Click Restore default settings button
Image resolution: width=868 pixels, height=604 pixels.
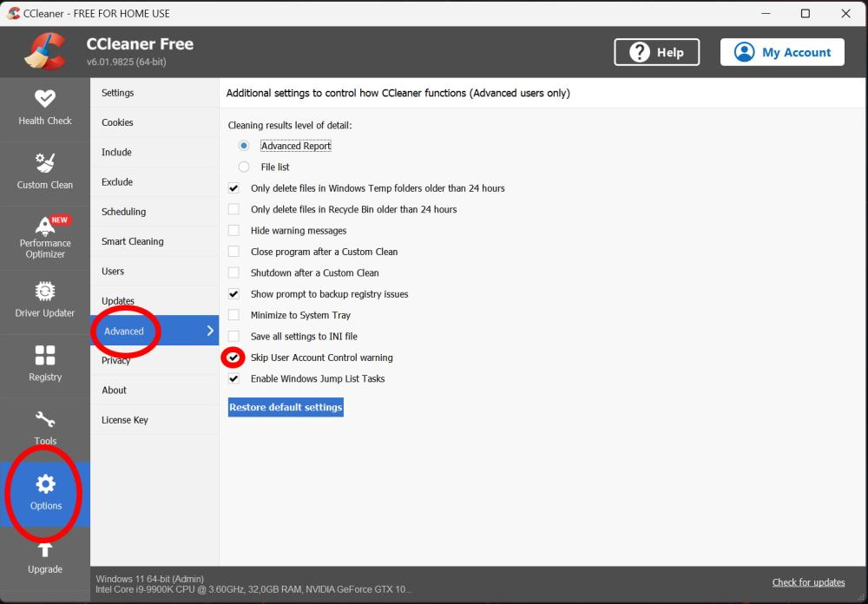pos(286,407)
